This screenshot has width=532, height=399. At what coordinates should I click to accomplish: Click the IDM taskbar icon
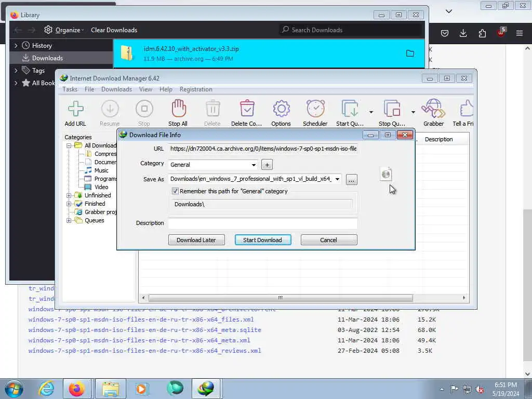pyautogui.click(x=206, y=389)
